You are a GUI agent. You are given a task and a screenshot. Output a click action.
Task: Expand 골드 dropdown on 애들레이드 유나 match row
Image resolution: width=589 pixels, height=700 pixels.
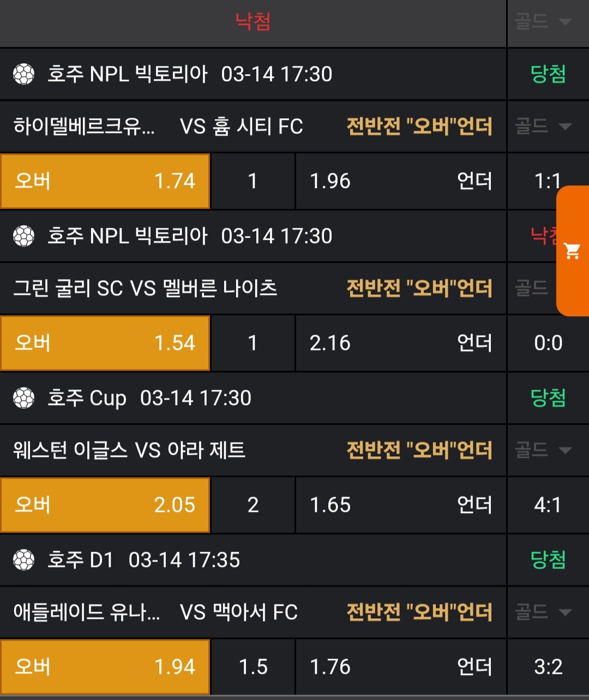543,612
